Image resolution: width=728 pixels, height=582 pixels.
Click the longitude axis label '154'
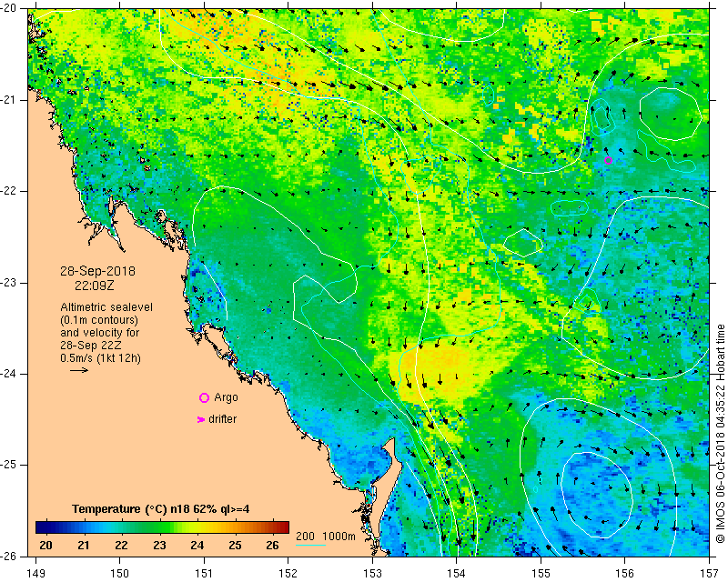click(457, 574)
